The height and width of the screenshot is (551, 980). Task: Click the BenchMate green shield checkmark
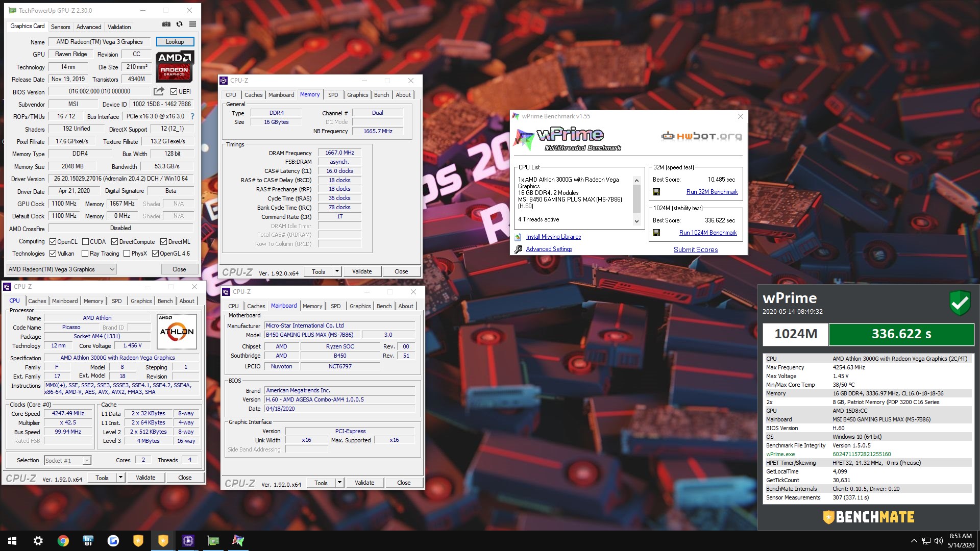pos(960,304)
